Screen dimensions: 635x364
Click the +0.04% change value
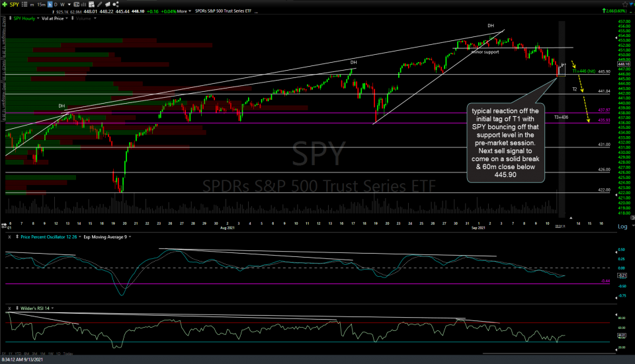click(x=168, y=11)
